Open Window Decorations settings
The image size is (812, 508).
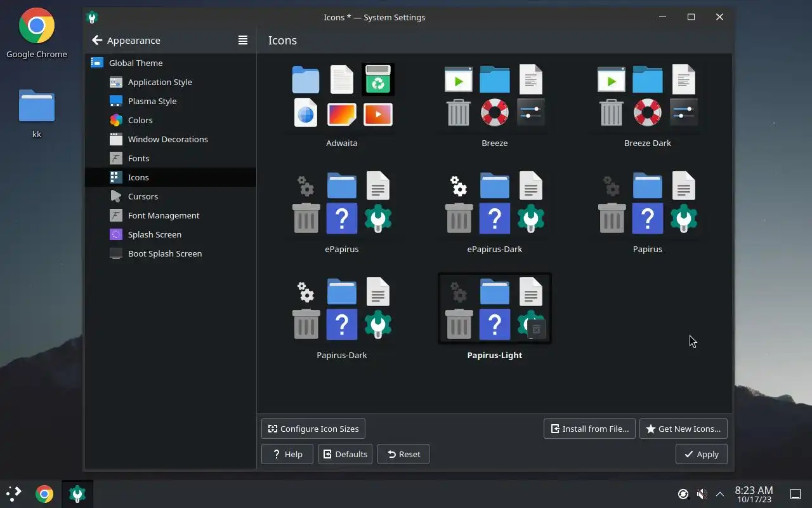[x=171, y=139]
